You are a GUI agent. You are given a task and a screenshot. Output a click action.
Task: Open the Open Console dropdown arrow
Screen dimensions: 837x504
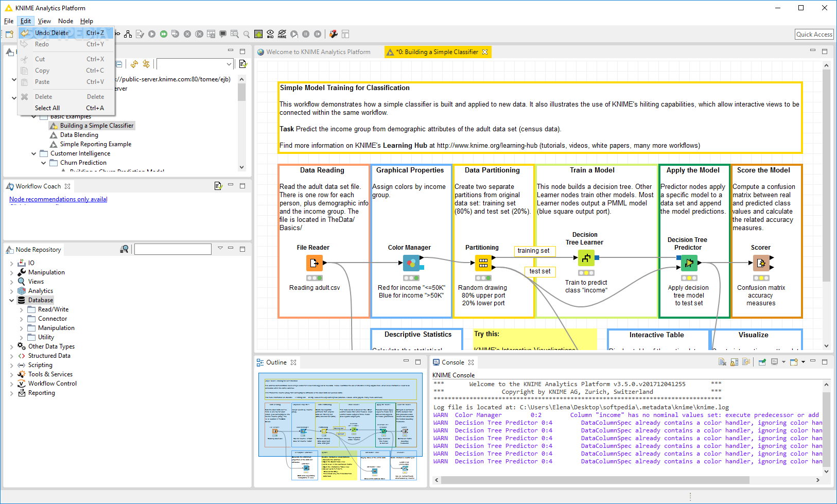(803, 362)
